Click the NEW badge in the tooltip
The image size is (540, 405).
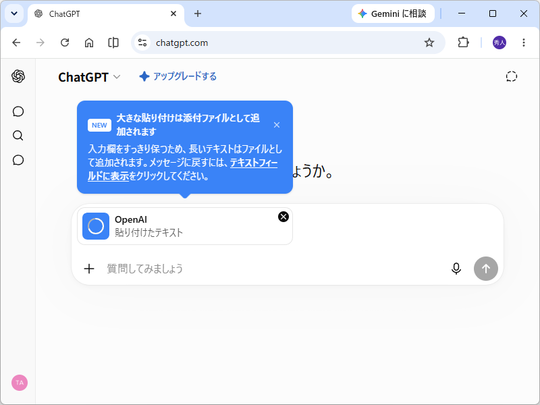coord(100,125)
